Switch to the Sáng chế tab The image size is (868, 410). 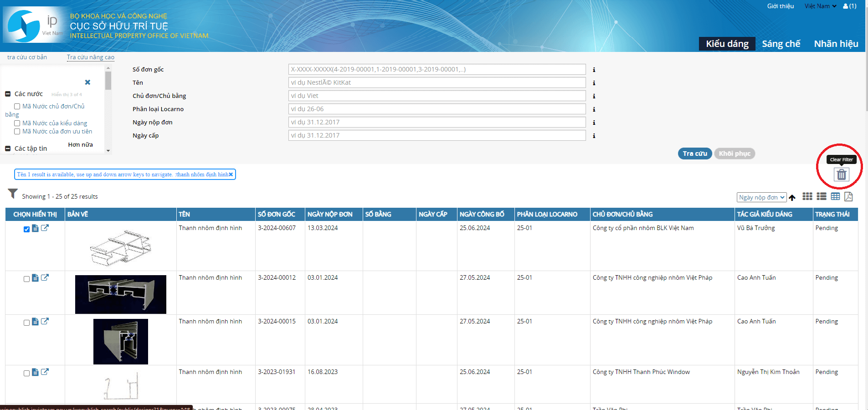[x=781, y=44]
